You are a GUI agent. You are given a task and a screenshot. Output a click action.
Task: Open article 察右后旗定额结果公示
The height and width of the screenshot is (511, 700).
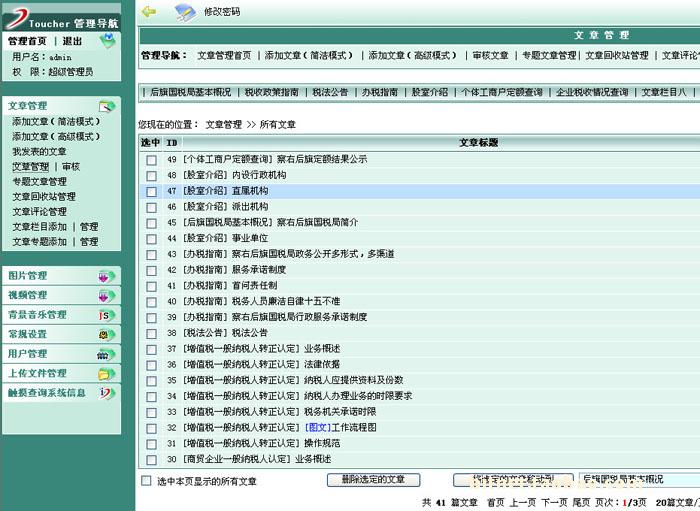click(322, 159)
